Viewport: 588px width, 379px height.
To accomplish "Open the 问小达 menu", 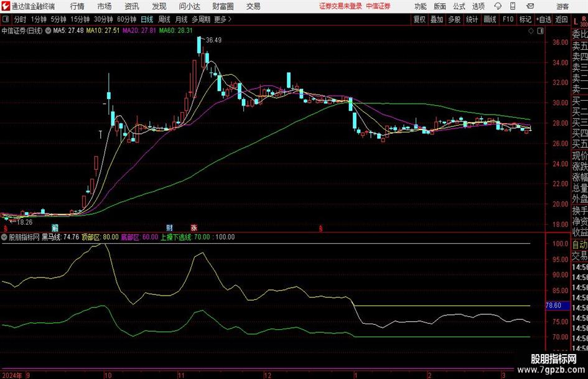I will click(189, 6).
